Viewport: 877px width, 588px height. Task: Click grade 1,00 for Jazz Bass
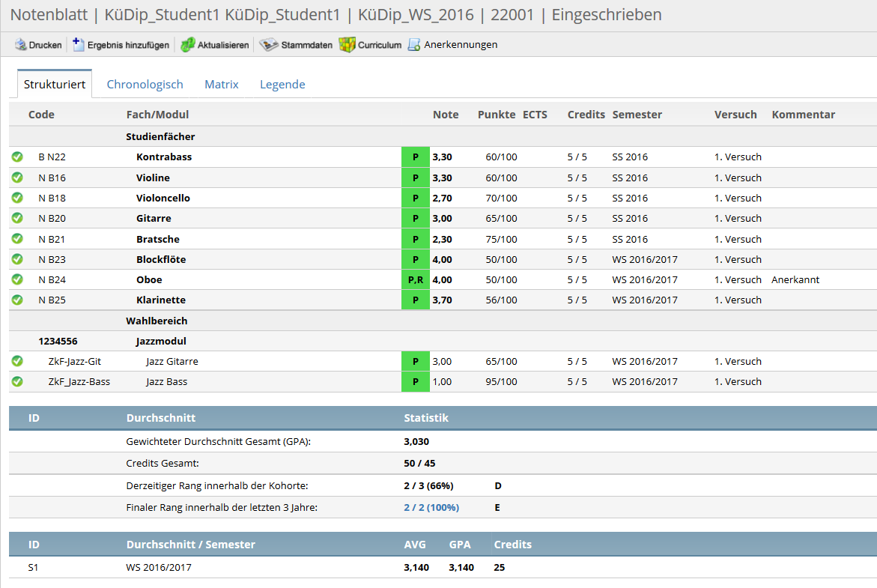coord(442,381)
